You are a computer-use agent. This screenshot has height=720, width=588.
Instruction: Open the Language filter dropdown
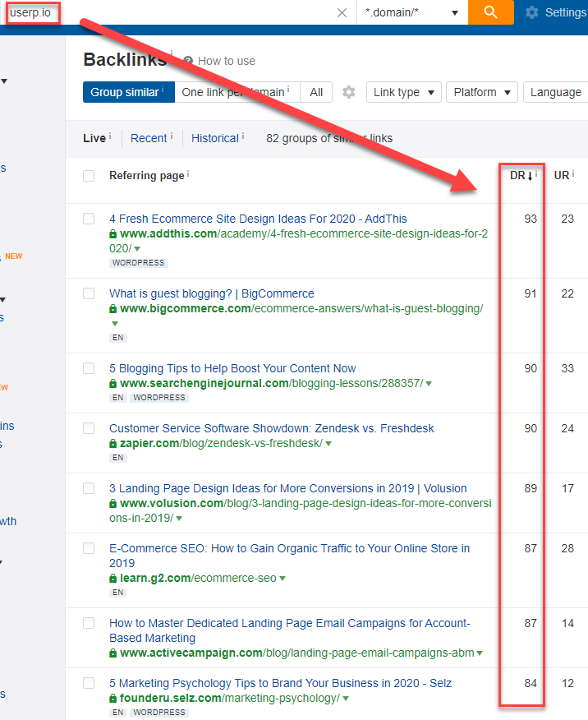556,92
